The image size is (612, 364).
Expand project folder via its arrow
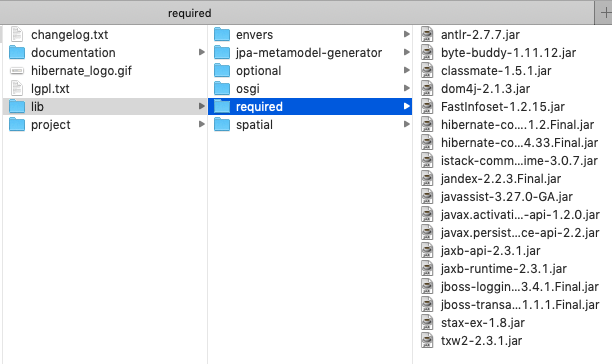click(x=201, y=124)
